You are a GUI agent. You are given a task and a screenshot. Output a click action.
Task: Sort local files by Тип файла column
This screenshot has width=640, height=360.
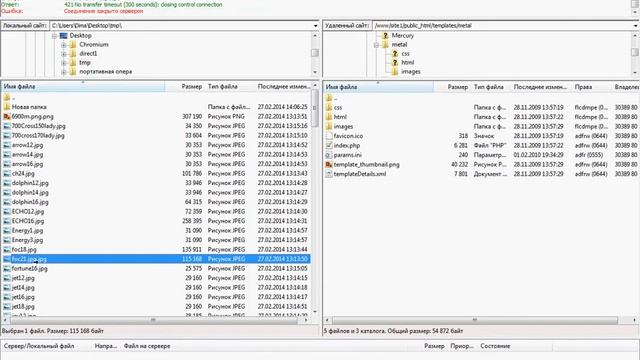click(x=230, y=87)
